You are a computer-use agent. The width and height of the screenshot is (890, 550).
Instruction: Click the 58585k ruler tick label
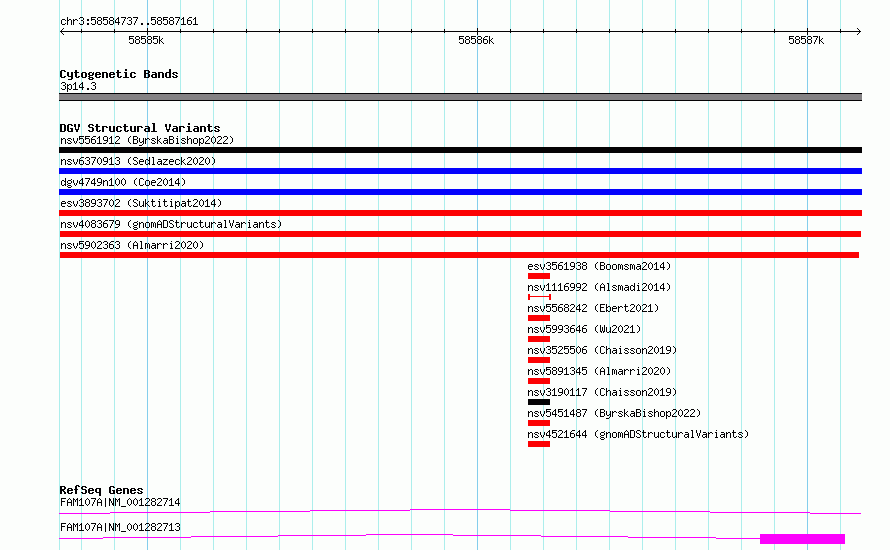tap(146, 40)
